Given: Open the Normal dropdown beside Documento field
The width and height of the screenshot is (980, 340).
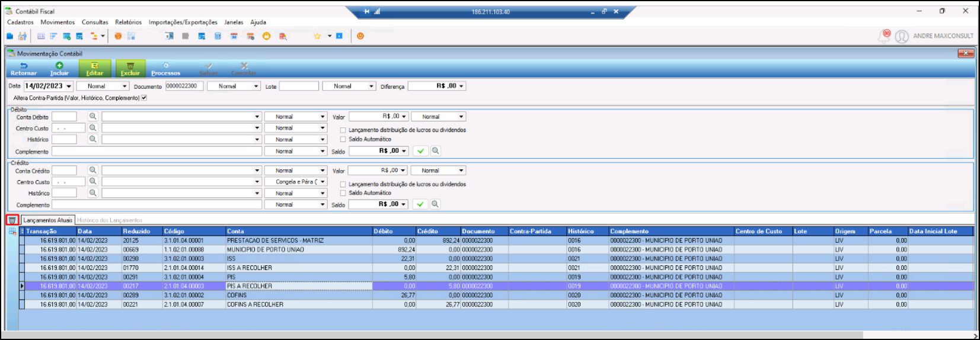Looking at the screenshot, I should [x=256, y=86].
